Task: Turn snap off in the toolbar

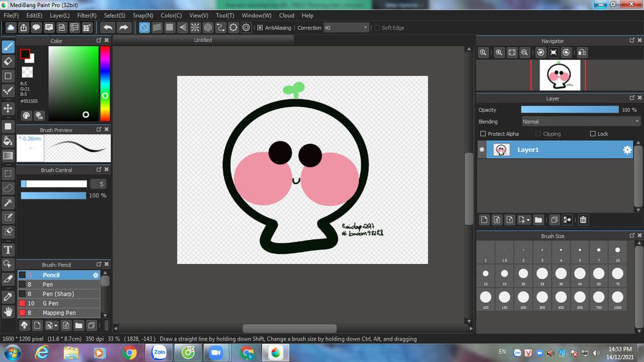Action: coord(144,28)
